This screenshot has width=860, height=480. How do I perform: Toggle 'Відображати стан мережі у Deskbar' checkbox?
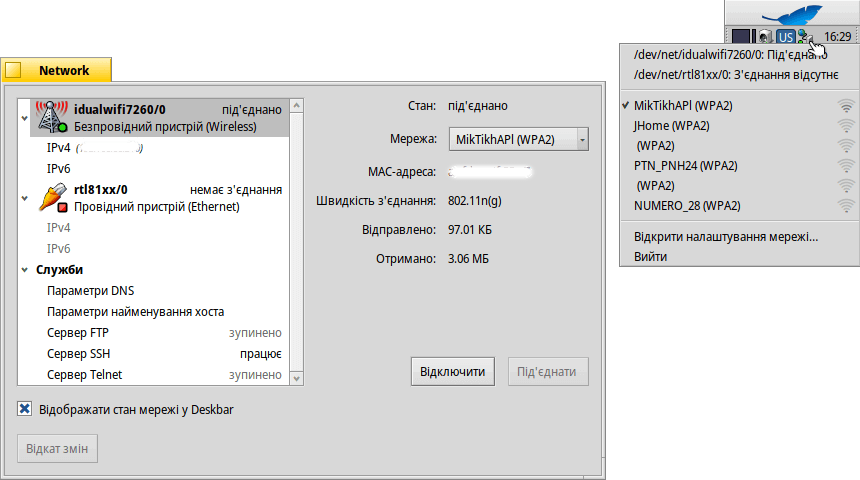(x=24, y=409)
